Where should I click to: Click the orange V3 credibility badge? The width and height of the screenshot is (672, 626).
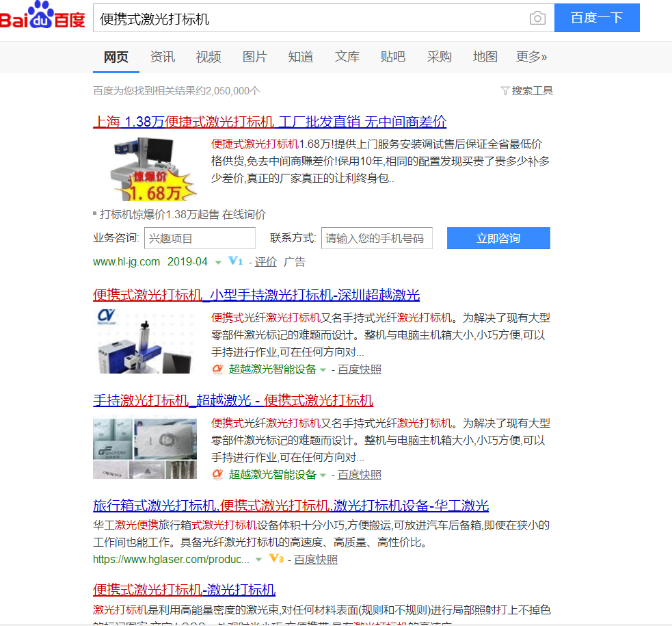pyautogui.click(x=276, y=558)
